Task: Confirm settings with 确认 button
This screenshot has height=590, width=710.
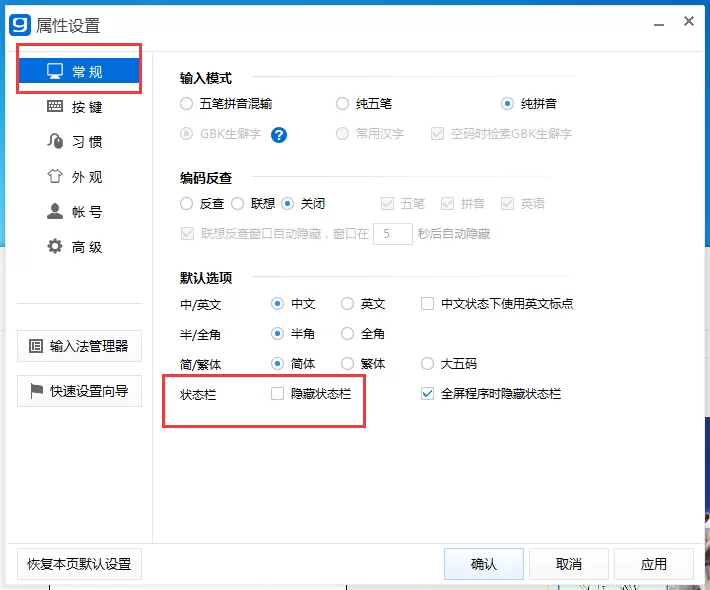Action: 484,564
